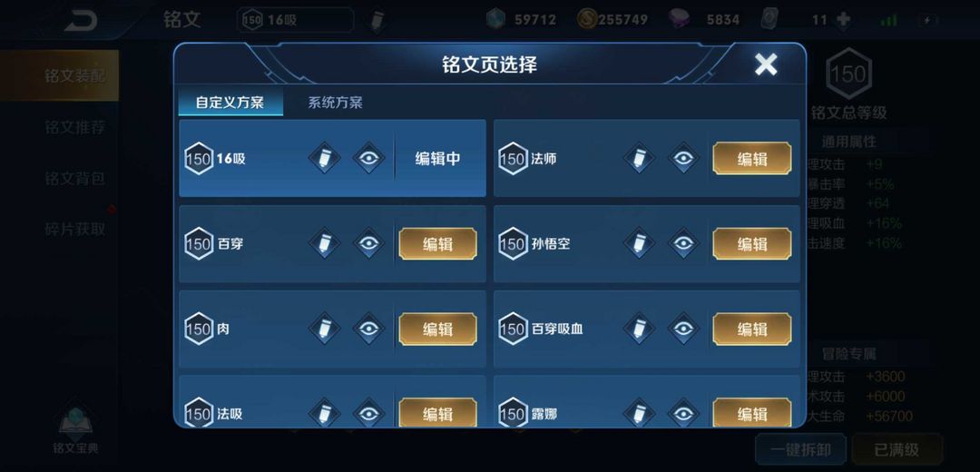Preview the 16吸 page with eye icon
This screenshot has height=472, width=980.
[368, 158]
